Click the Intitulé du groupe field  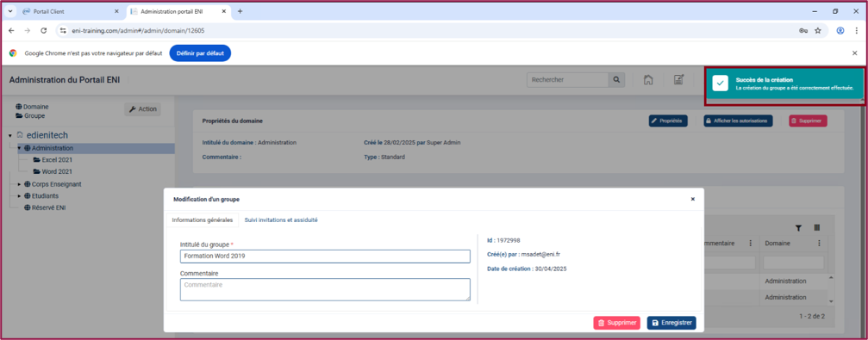325,257
